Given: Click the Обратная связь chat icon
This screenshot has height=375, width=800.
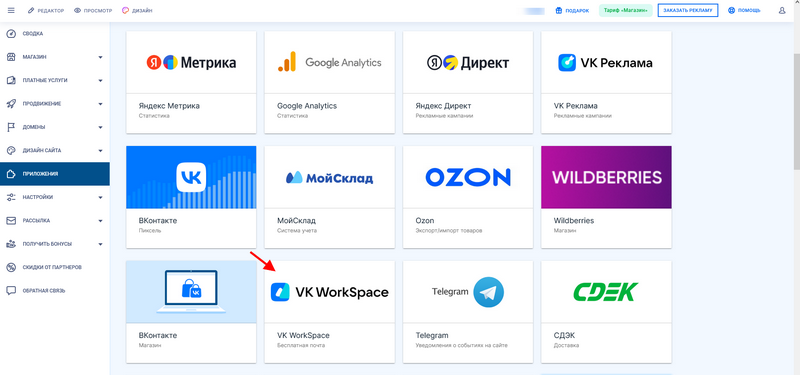Looking at the screenshot, I should coord(11,291).
